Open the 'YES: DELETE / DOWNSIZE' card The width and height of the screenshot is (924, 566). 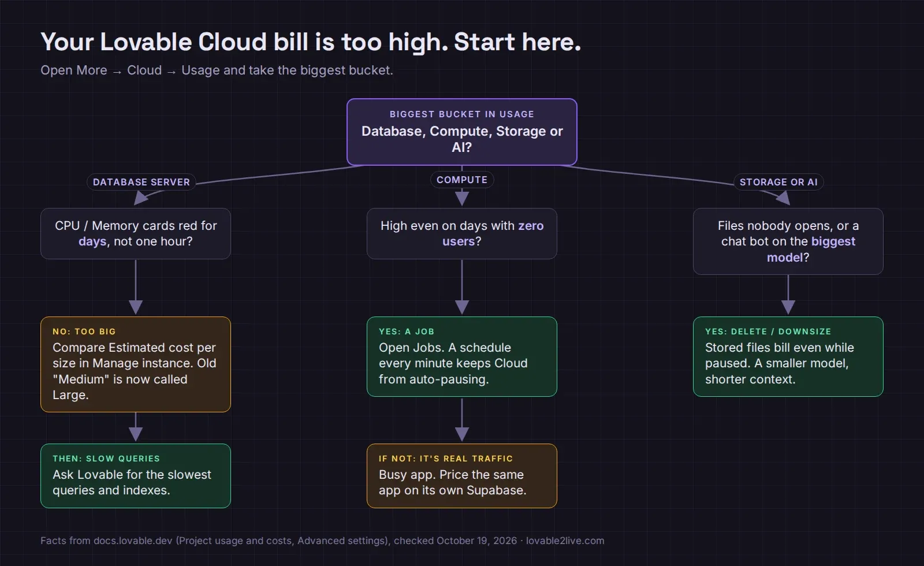(x=788, y=356)
